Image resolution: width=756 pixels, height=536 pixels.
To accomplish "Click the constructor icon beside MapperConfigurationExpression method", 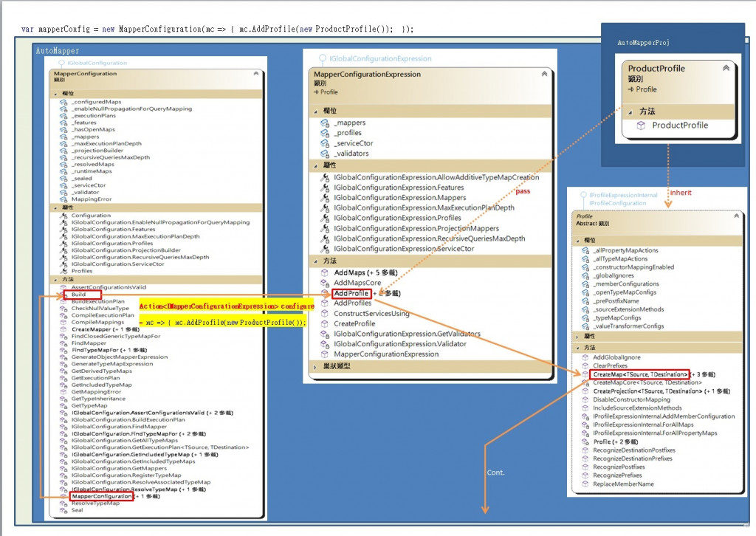I will tap(325, 354).
